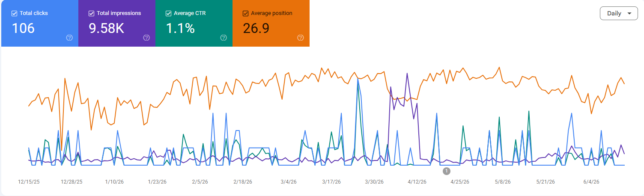Uncheck the Average CTR checkbox
This screenshot has height=196, width=644.
pos(168,13)
